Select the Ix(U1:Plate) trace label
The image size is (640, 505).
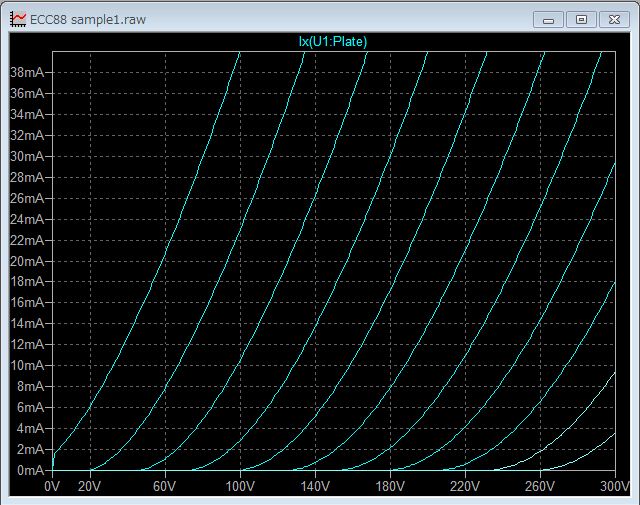pyautogui.click(x=333, y=41)
